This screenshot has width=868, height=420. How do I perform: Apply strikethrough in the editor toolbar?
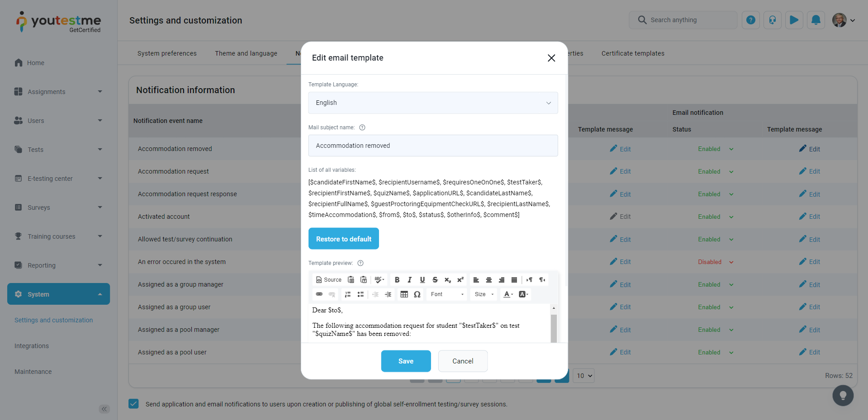pos(435,280)
